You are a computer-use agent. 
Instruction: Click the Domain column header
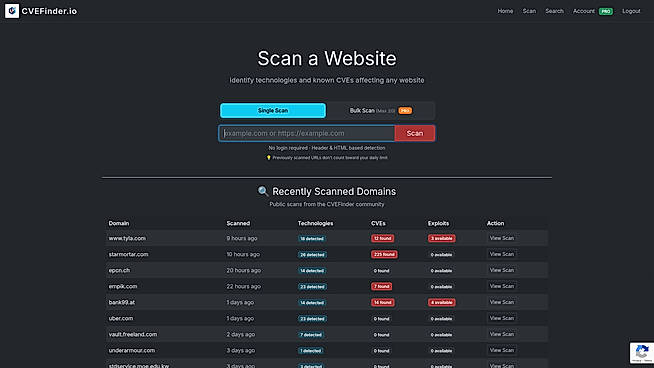pyautogui.click(x=119, y=223)
